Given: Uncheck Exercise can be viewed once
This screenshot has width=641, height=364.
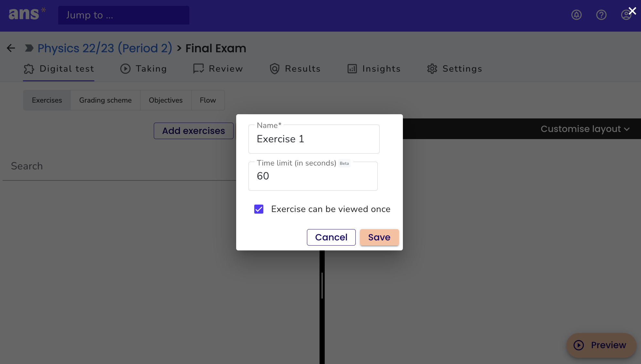Looking at the screenshot, I should coord(259,209).
